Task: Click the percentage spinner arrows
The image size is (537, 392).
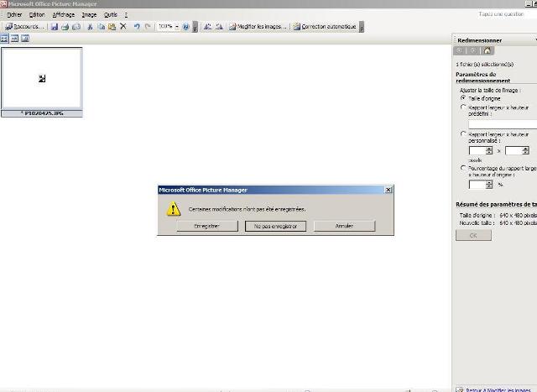Action: point(488,185)
